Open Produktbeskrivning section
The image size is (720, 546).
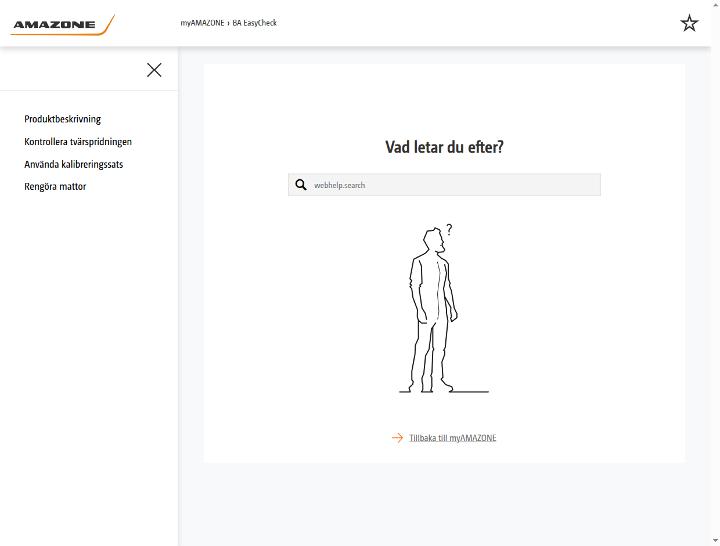(62, 119)
